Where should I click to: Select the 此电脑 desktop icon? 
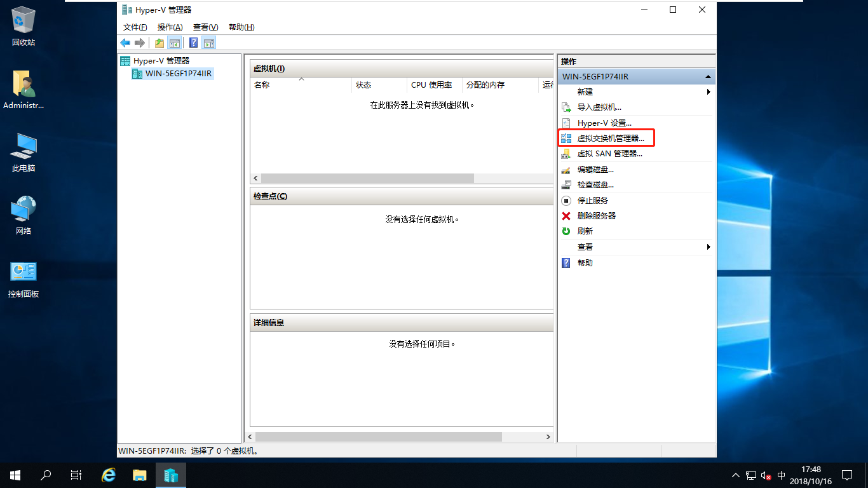pyautogui.click(x=24, y=153)
